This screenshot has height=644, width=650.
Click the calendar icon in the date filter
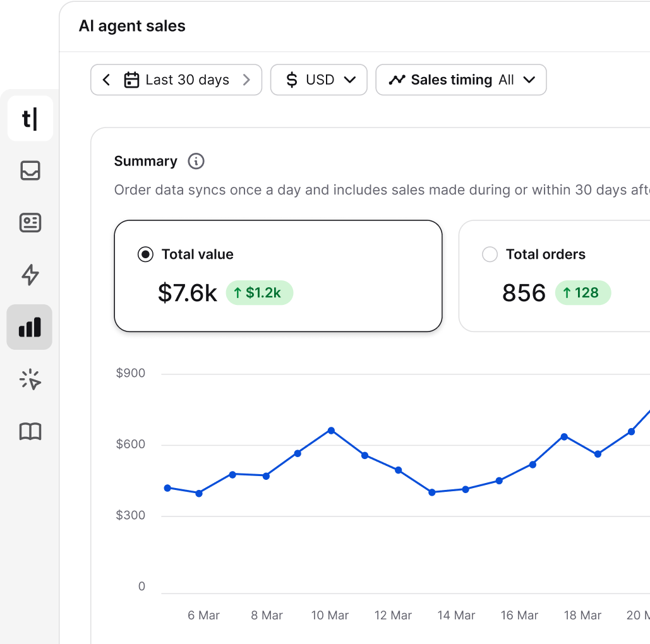[131, 80]
